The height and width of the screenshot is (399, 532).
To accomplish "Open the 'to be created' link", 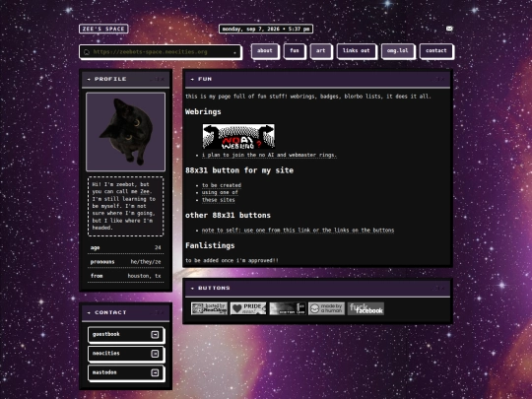I will click(222, 185).
